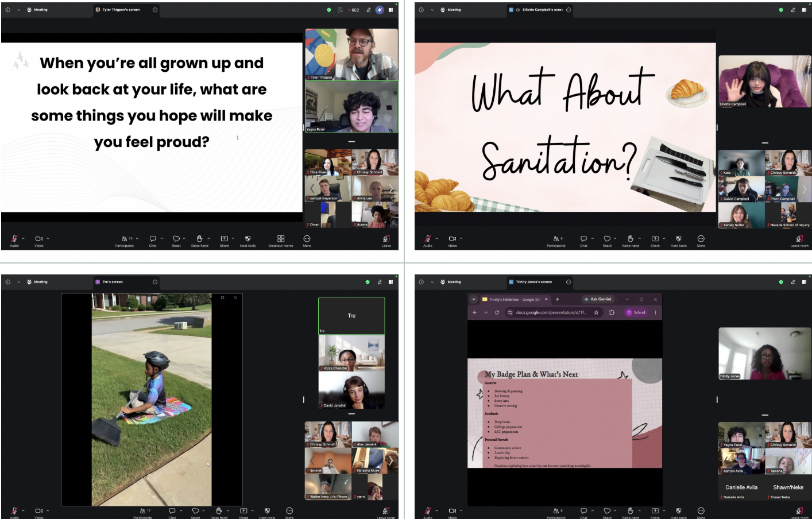Viewport: 812px width, 519px height.
Task: Toggle Video camera in Tre's meeting window
Action: coord(38,513)
